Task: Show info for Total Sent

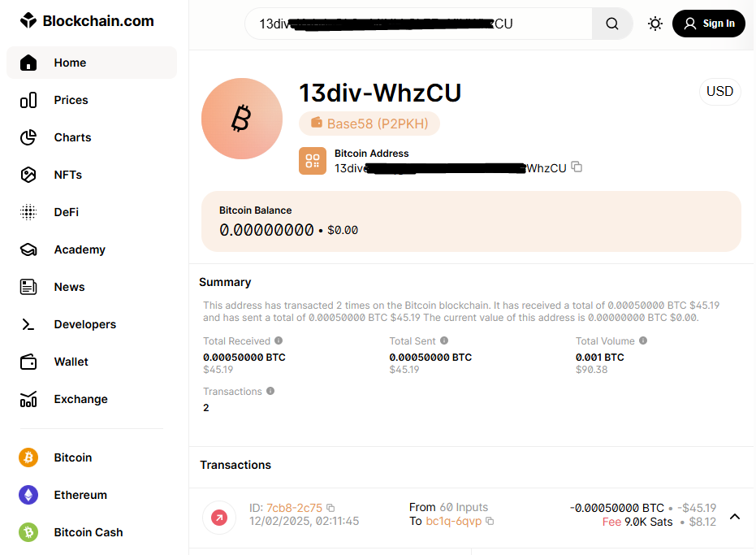Action: pos(444,341)
